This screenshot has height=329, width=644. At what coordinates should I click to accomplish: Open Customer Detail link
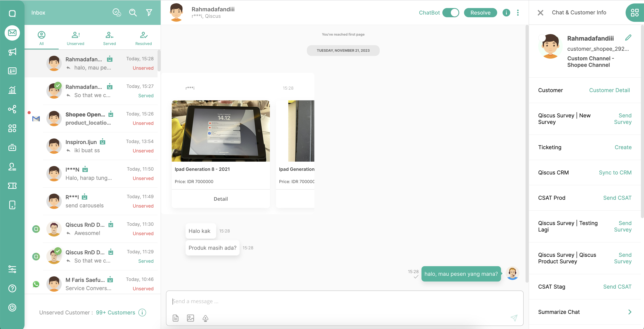pyautogui.click(x=609, y=90)
